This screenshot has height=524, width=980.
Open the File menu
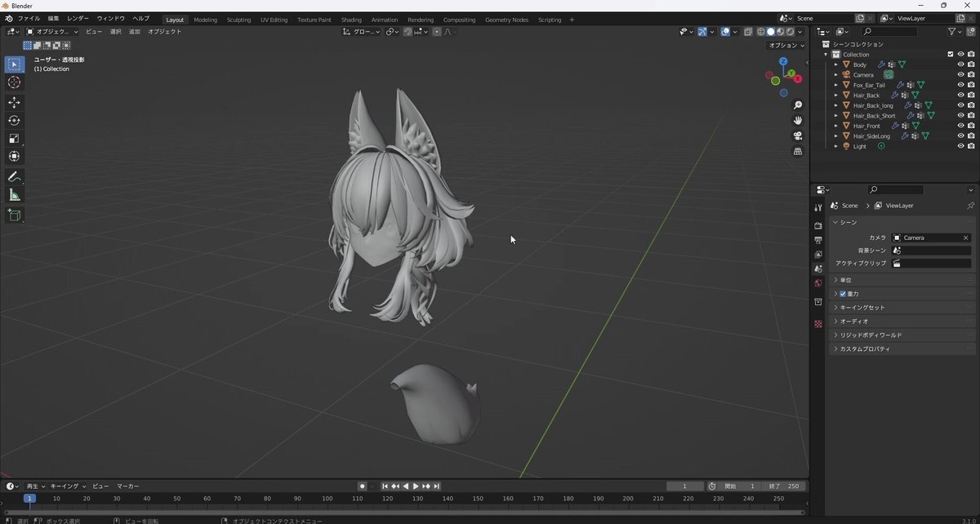(x=29, y=19)
